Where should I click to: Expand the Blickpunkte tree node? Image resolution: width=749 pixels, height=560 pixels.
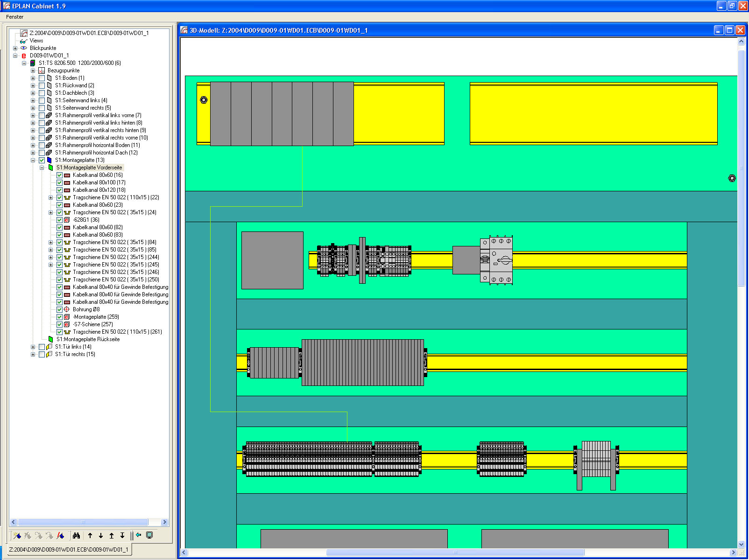point(15,48)
